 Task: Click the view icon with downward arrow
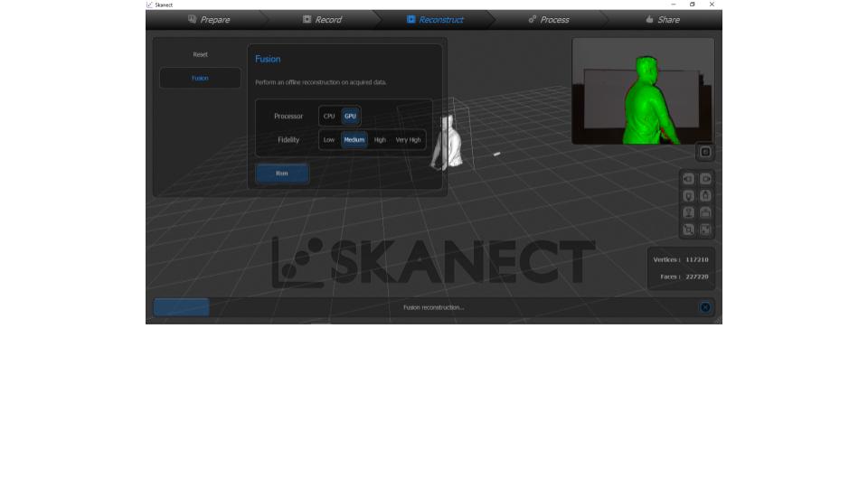tap(688, 196)
